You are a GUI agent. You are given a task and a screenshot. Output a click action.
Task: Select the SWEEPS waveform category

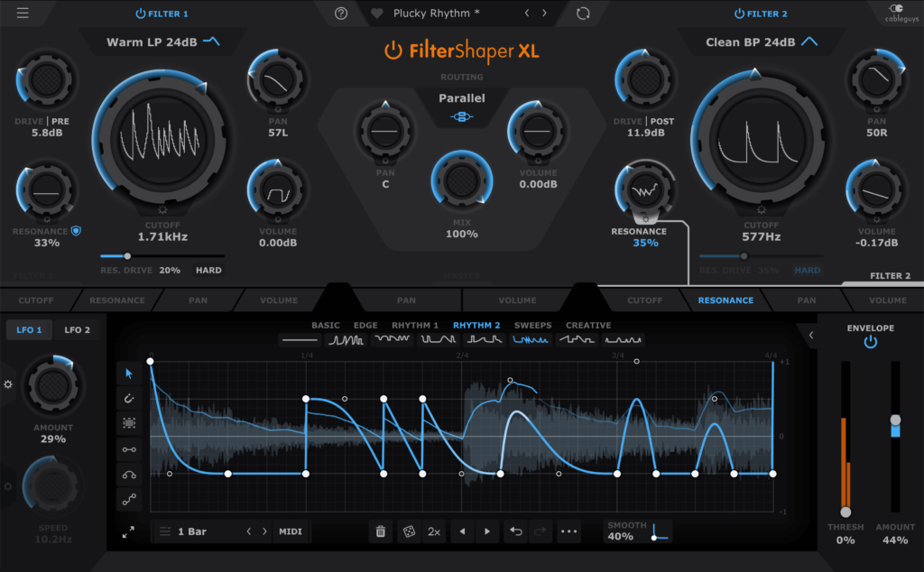pyautogui.click(x=532, y=325)
